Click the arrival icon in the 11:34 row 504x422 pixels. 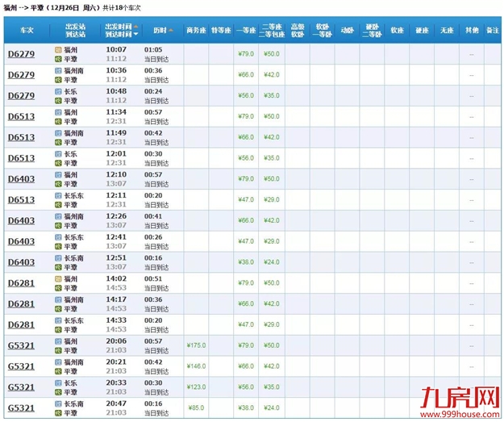[x=58, y=121]
